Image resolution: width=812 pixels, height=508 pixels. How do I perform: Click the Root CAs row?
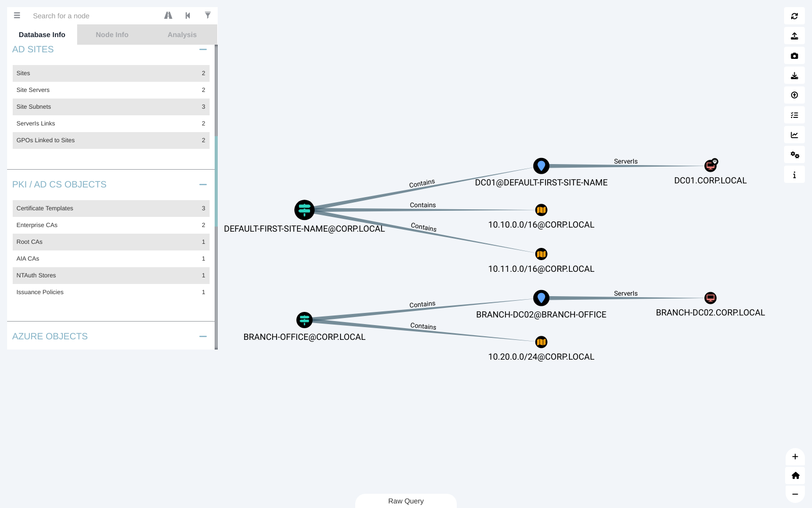[x=111, y=242]
